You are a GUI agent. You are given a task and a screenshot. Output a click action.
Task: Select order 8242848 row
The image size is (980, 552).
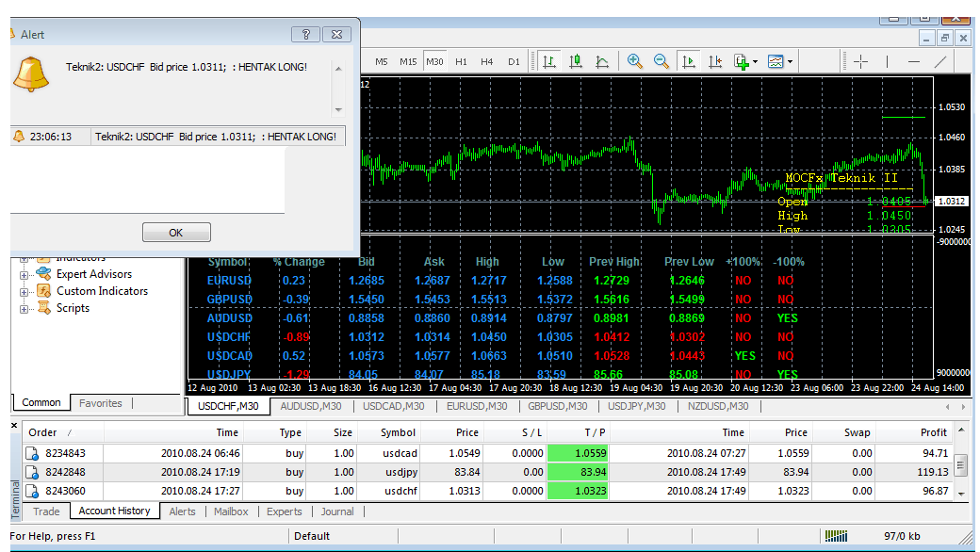(487, 472)
